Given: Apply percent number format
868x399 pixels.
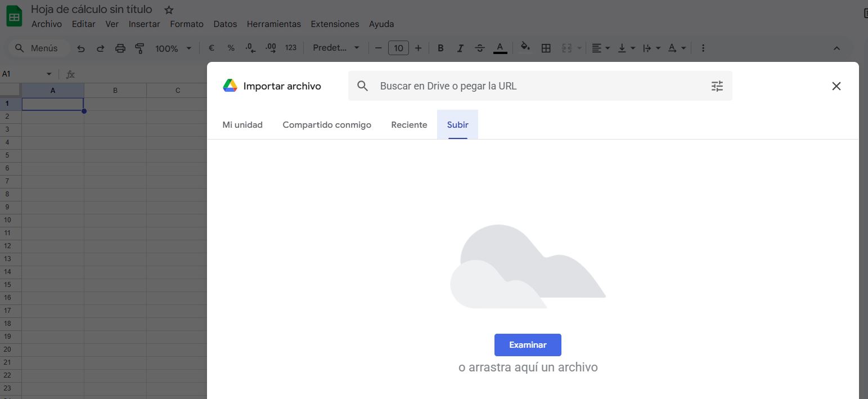Looking at the screenshot, I should [231, 48].
